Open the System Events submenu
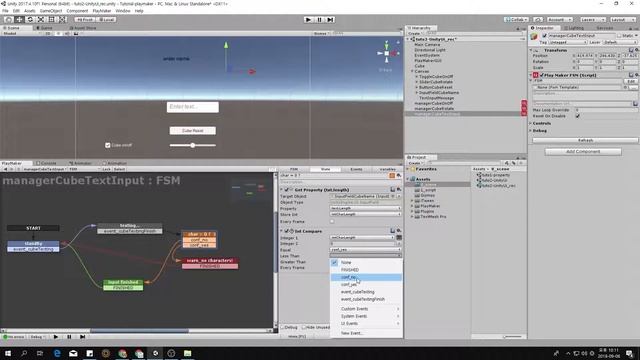The image size is (640, 360). pyautogui.click(x=366, y=316)
